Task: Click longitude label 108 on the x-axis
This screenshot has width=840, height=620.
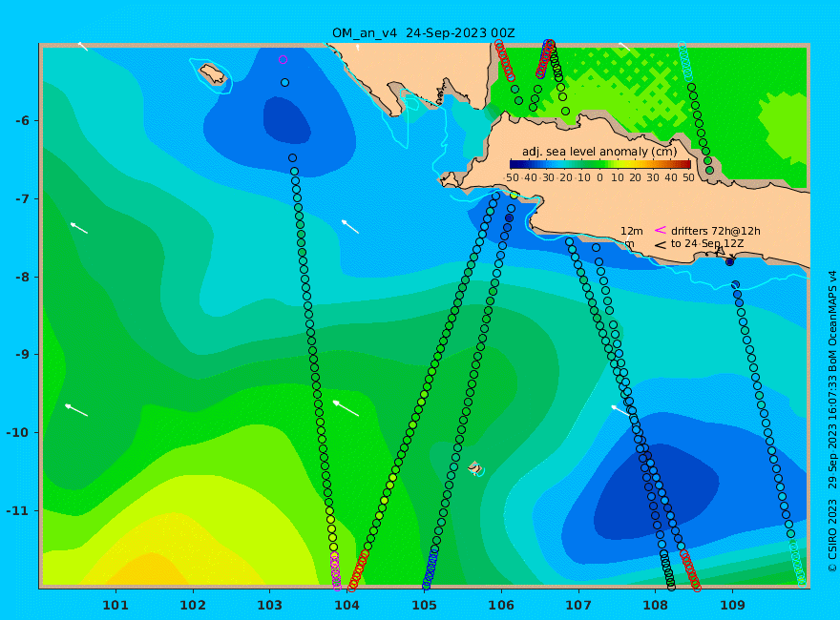Action: click(x=656, y=606)
